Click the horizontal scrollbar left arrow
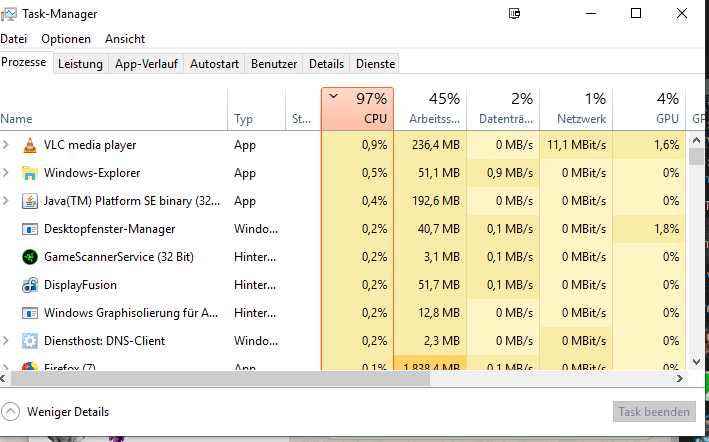 (x=3, y=379)
